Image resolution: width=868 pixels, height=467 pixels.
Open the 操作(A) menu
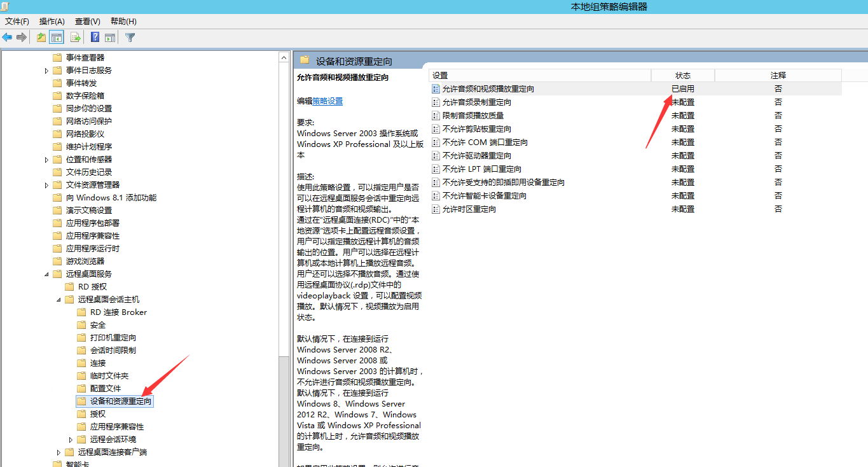click(x=52, y=22)
